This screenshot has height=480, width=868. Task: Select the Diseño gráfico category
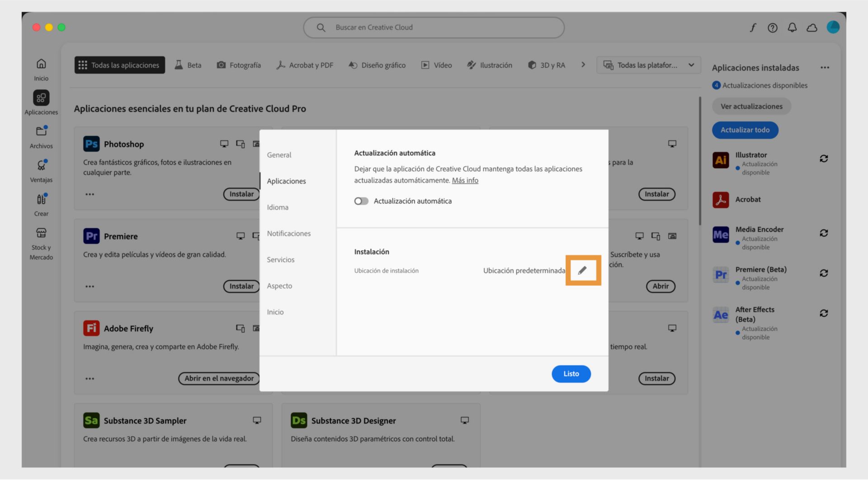click(x=377, y=65)
